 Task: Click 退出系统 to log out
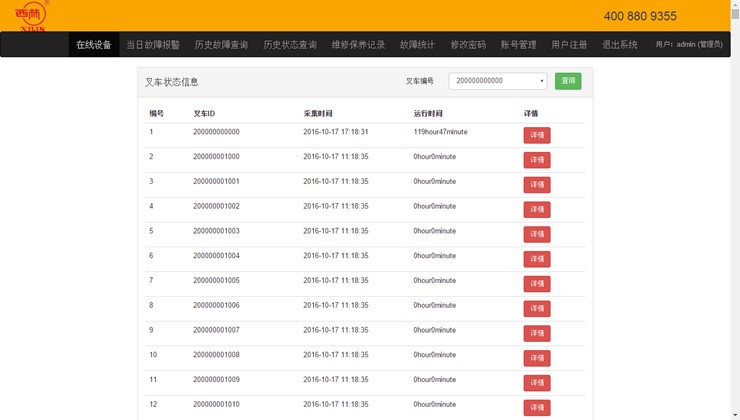(x=620, y=45)
